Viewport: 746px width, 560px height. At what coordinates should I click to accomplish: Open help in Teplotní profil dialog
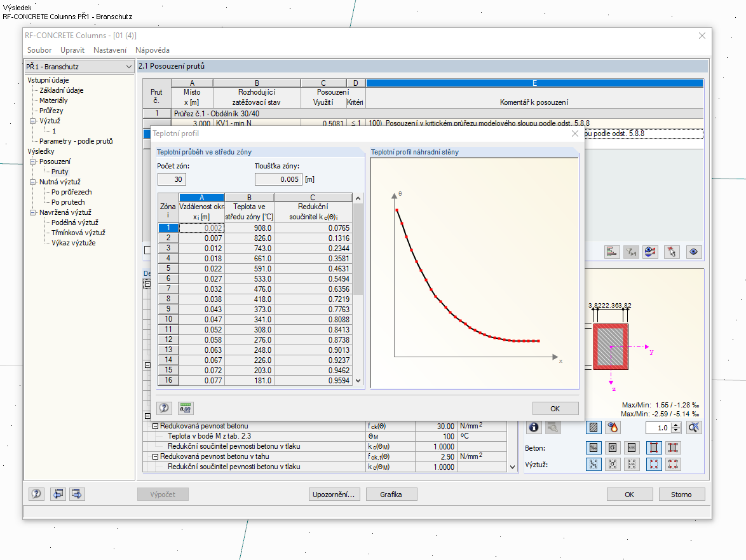(x=164, y=407)
